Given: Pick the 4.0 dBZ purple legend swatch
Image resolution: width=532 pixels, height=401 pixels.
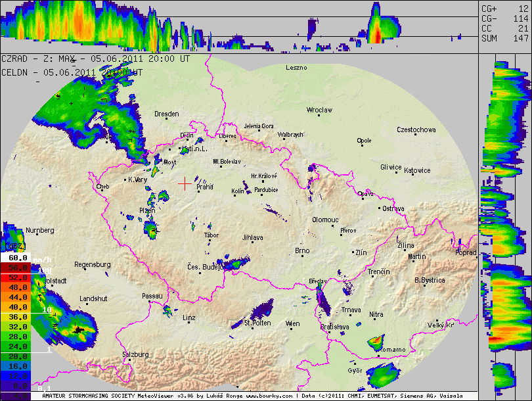Looking at the screenshot, I should pos(16,396).
